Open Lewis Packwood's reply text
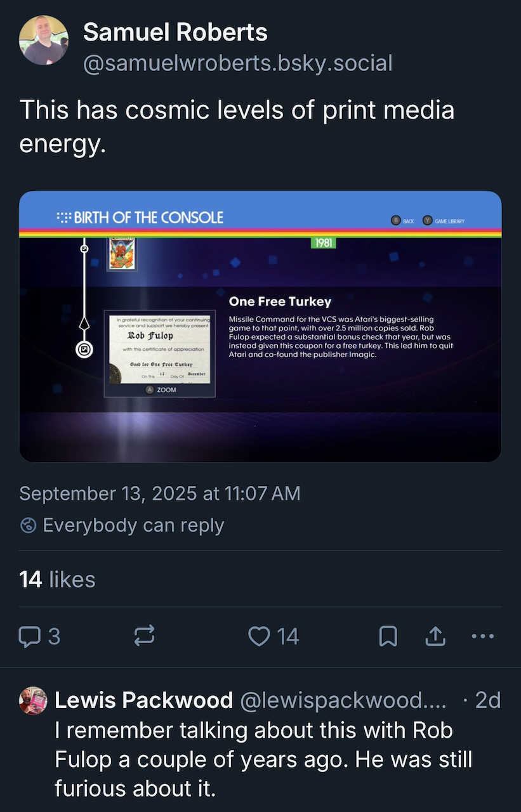Viewport: 521px width, 812px height. point(263,759)
